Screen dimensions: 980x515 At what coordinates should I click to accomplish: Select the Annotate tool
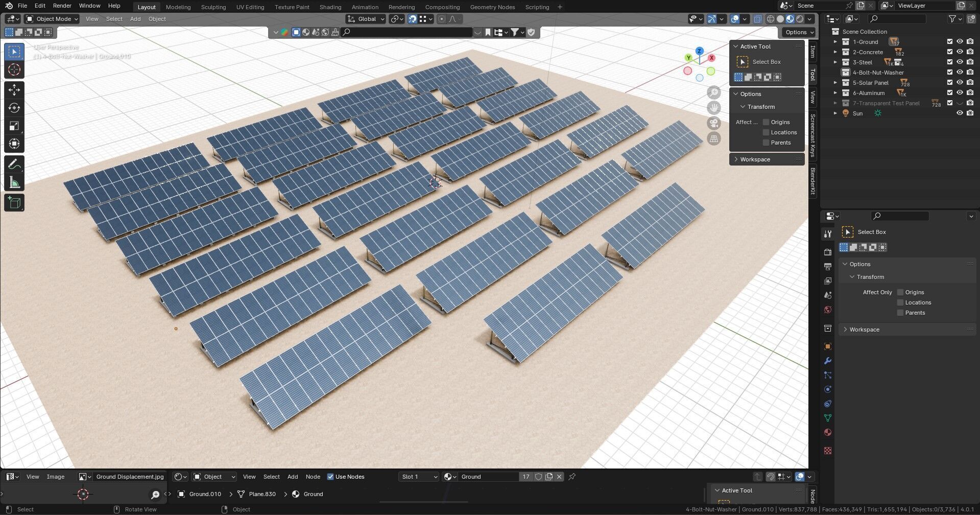click(x=14, y=165)
